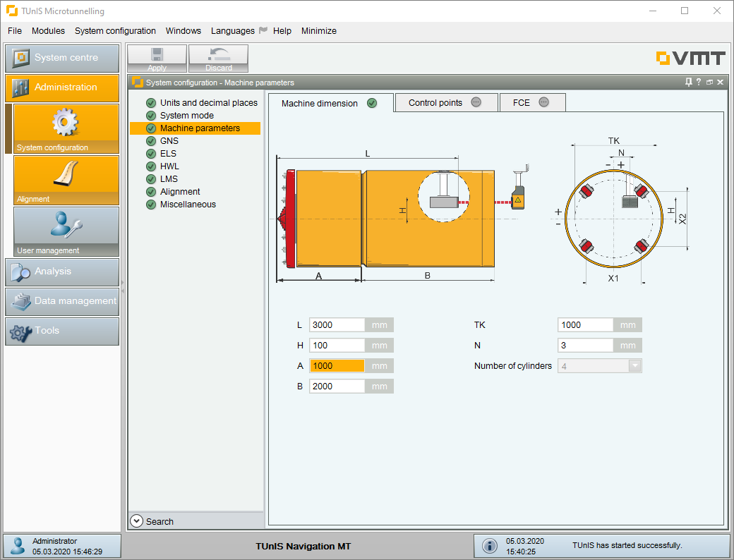Viewport: 734px width, 560px height.
Task: Click the grey status icon on Control points
Action: (476, 102)
